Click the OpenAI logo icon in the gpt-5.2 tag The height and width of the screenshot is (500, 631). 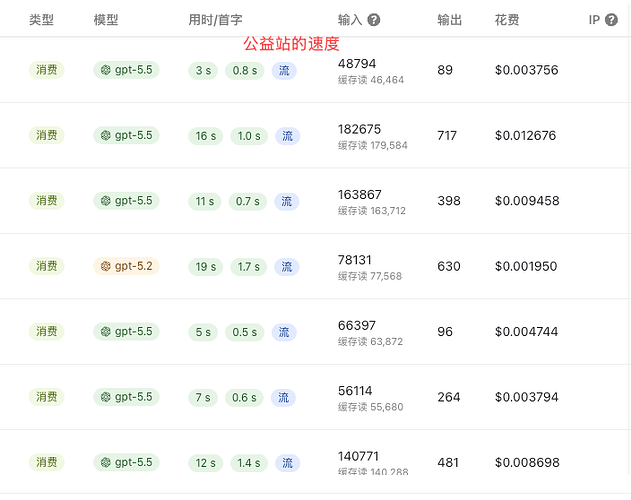click(105, 266)
